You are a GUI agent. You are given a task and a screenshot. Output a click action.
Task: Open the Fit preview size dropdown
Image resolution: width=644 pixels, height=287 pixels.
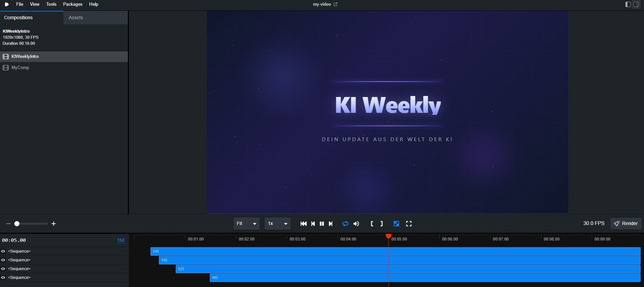(x=246, y=224)
